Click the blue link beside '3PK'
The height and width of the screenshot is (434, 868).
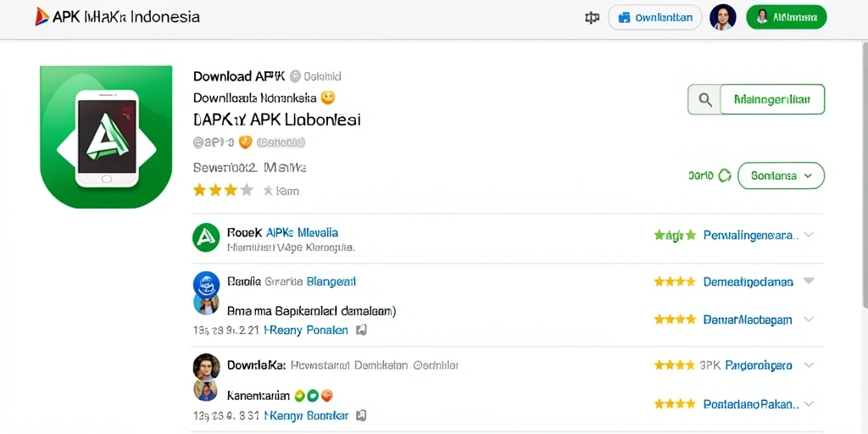(x=759, y=365)
